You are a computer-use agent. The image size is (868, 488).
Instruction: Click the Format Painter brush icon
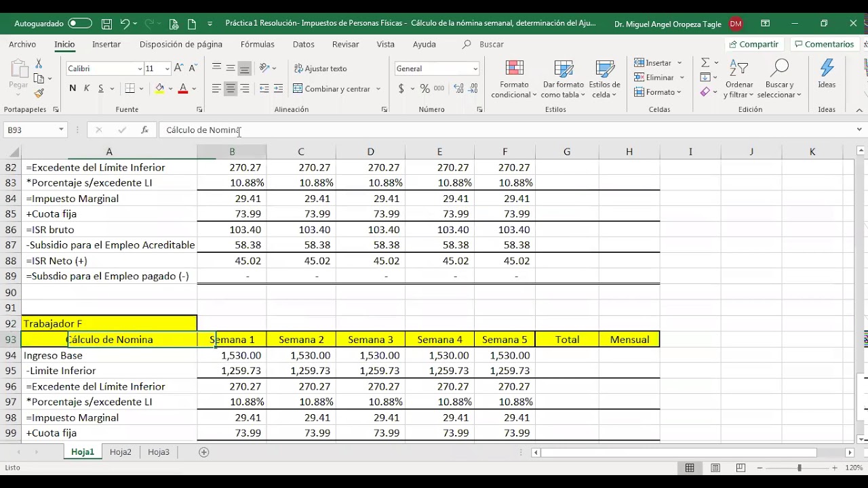pos(39,94)
